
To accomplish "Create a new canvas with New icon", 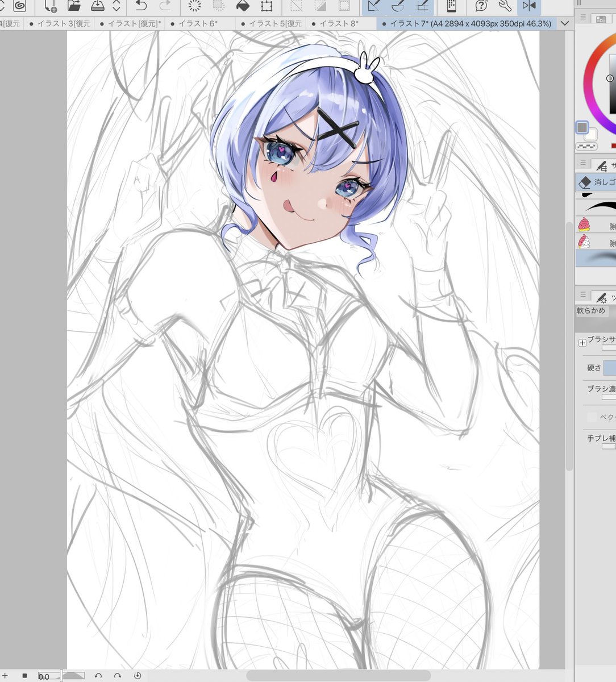I will pos(50,6).
